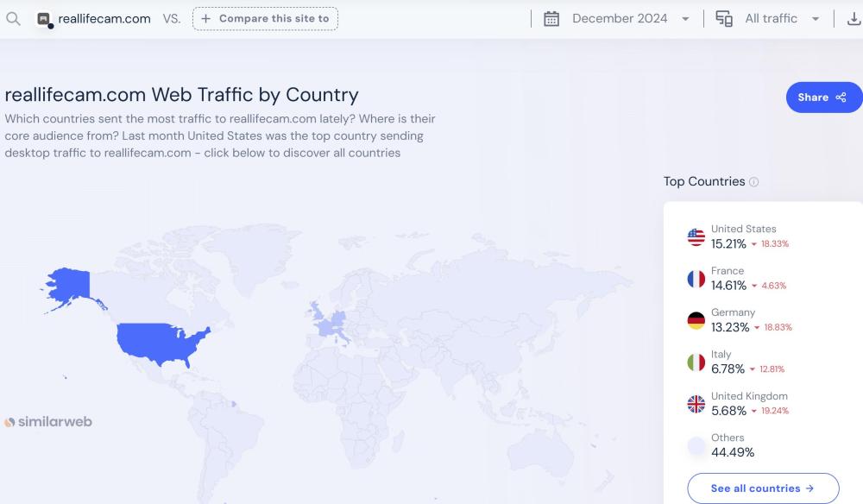
Task: Click the Others color circle swatch
Action: pos(696,446)
